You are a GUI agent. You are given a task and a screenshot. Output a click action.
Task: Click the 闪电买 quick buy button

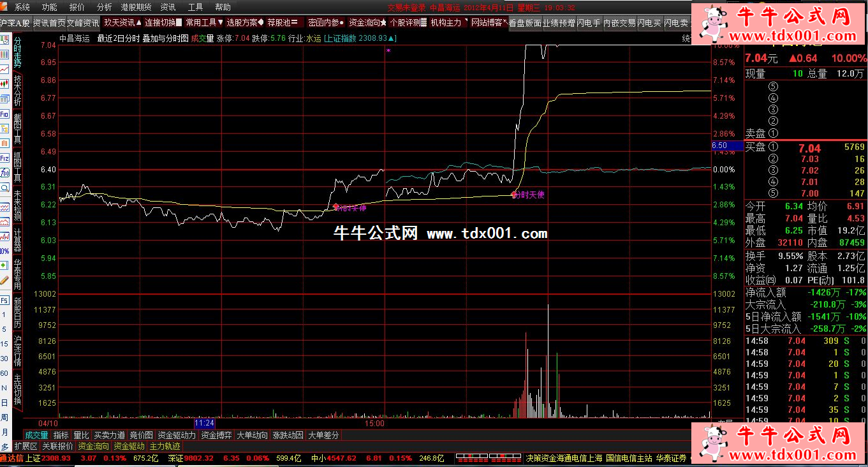pyautogui.click(x=649, y=23)
